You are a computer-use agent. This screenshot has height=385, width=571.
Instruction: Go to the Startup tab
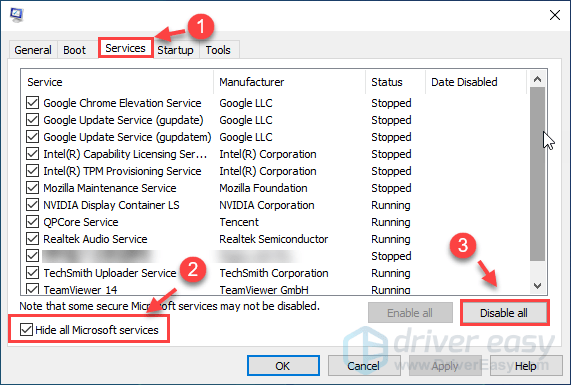(x=176, y=50)
